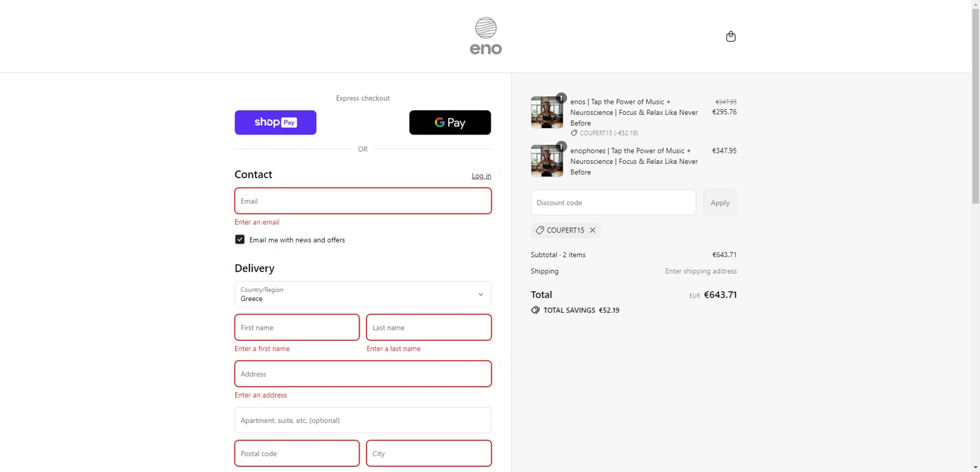Viewport: 980px width, 472px height.
Task: Focus the Postal code field
Action: (297, 454)
